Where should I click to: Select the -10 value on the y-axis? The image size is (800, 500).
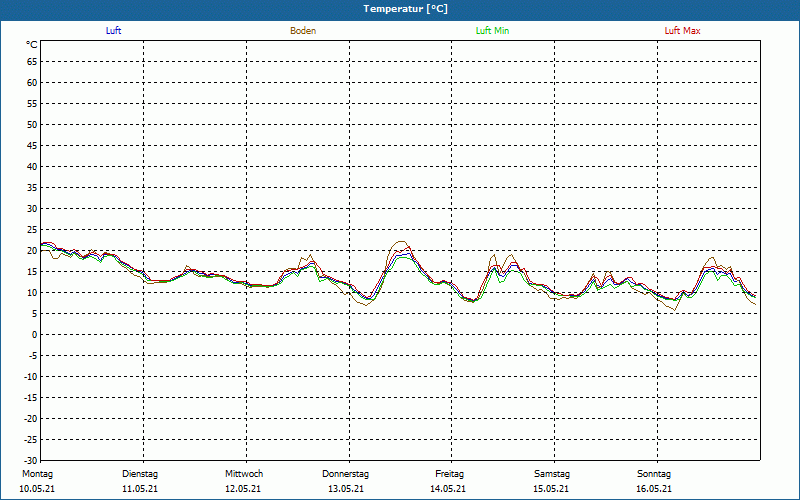click(31, 377)
